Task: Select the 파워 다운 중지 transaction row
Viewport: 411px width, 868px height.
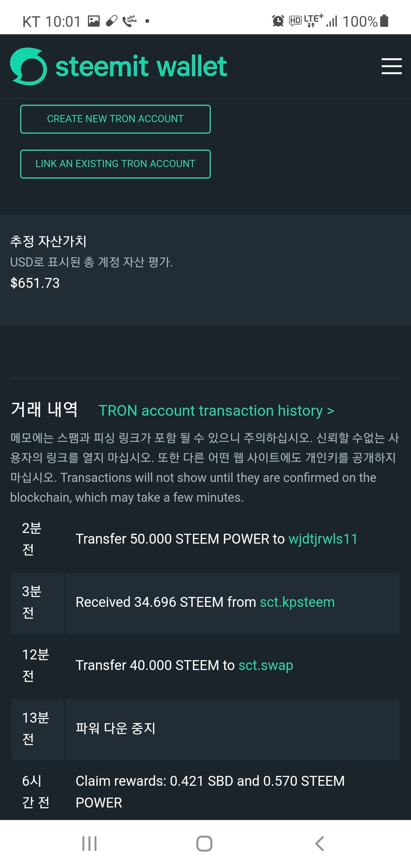Action: 205,729
